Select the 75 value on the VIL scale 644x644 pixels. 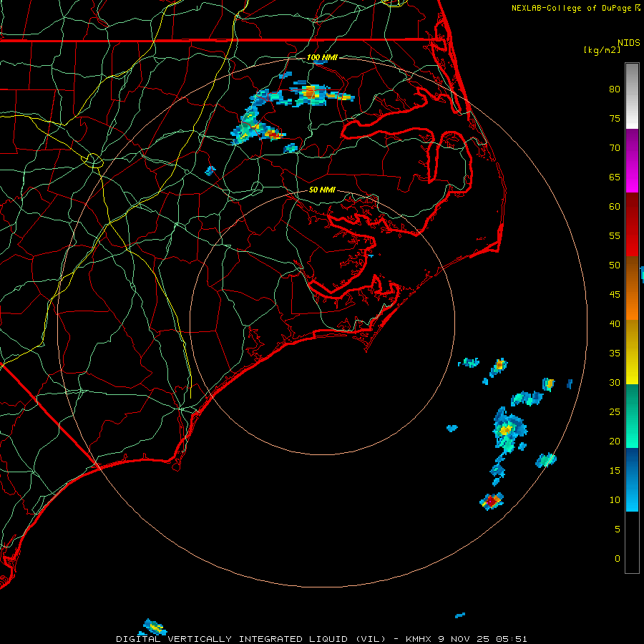click(x=615, y=118)
